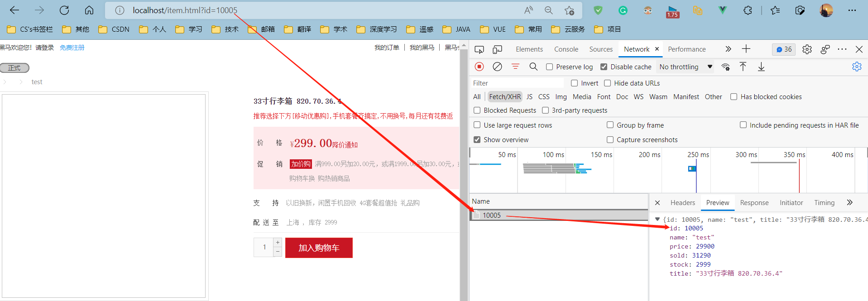The height and width of the screenshot is (301, 868).
Task: Add this page to favorites
Action: coord(569,10)
